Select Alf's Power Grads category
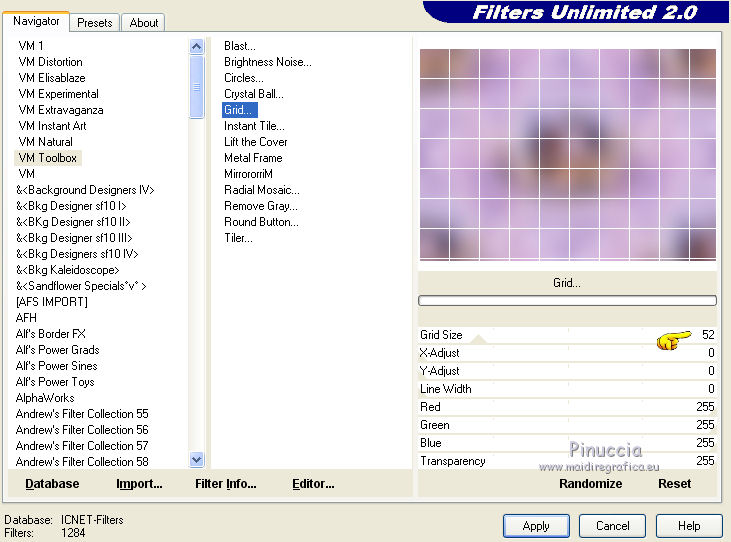 click(x=57, y=350)
